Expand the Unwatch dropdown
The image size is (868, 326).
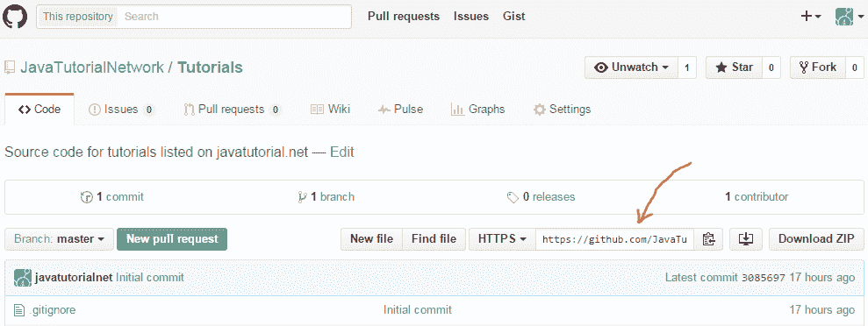coord(631,67)
